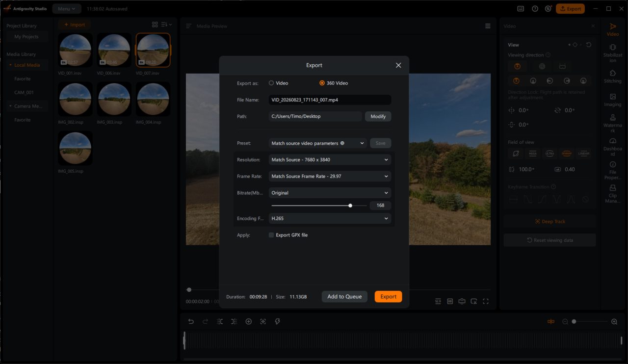Click the Import button in media library
The height and width of the screenshot is (364, 628).
(74, 25)
